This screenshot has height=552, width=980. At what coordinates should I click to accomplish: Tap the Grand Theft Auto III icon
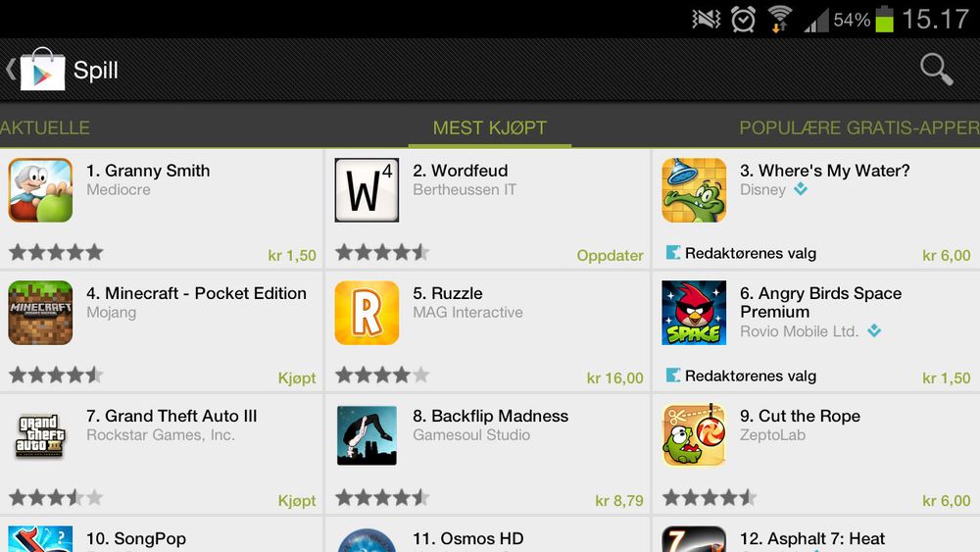point(40,435)
